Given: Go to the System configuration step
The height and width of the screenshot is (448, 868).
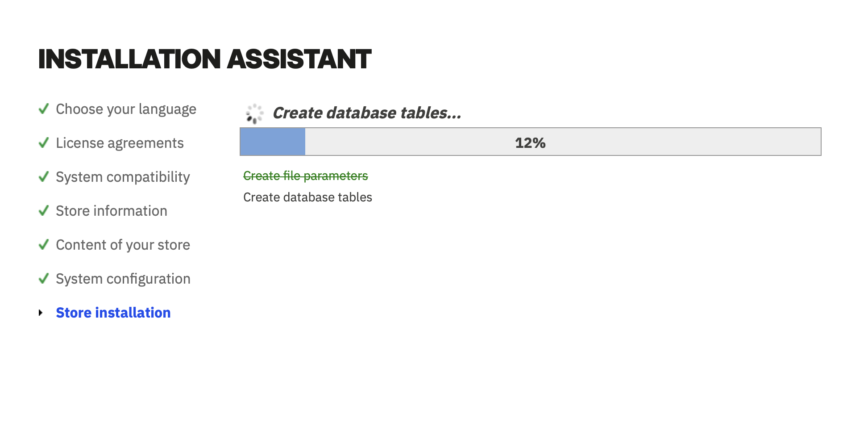Looking at the screenshot, I should (x=123, y=279).
